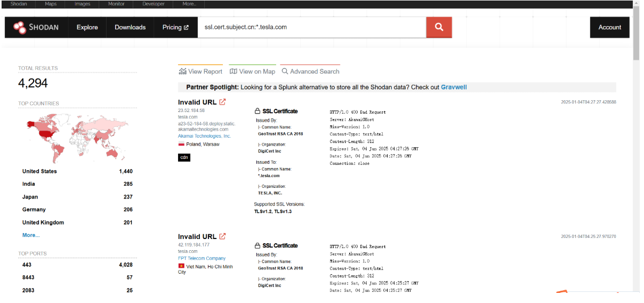Screen dimensions: 644x303
Task: Click the FPT Telecom Company link
Action: (202, 258)
